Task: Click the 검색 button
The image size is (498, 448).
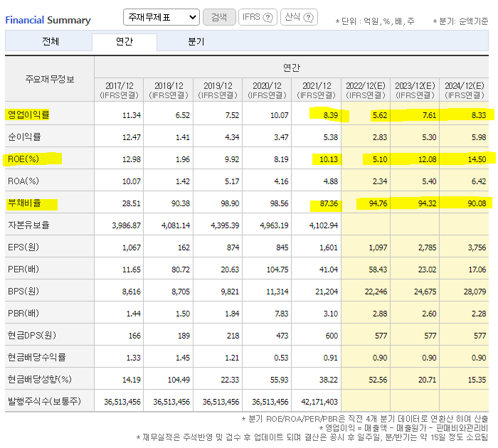Action: [x=219, y=17]
